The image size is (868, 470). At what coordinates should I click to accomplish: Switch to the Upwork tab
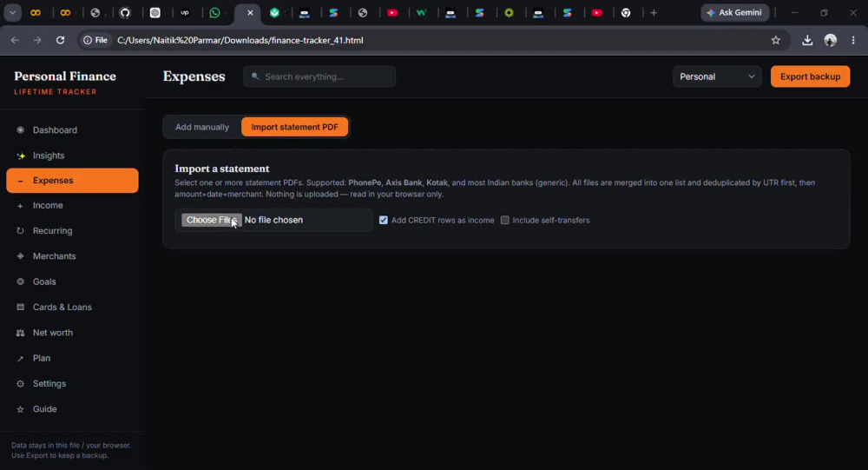(185, 13)
